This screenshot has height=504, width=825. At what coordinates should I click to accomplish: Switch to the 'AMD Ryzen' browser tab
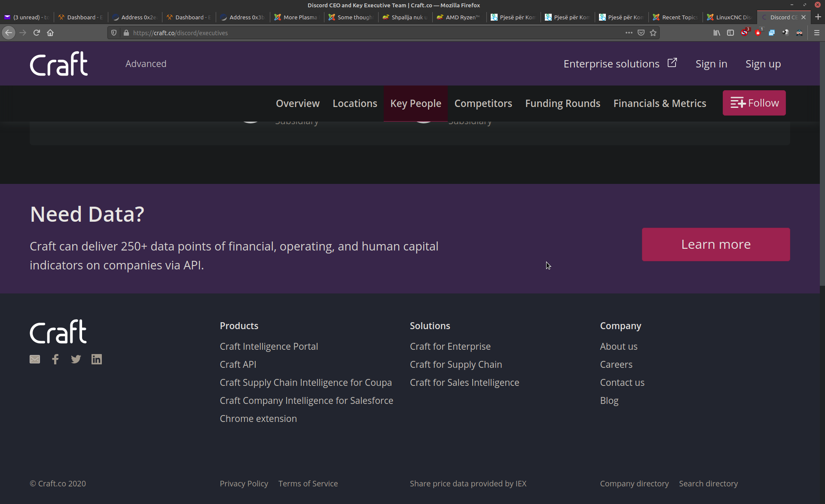[x=458, y=17]
